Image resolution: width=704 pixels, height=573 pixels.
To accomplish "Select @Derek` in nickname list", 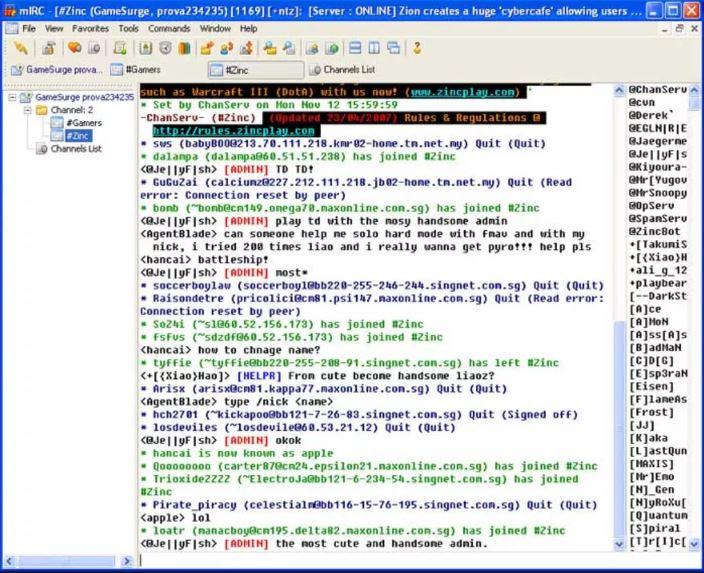I will pos(651,115).
